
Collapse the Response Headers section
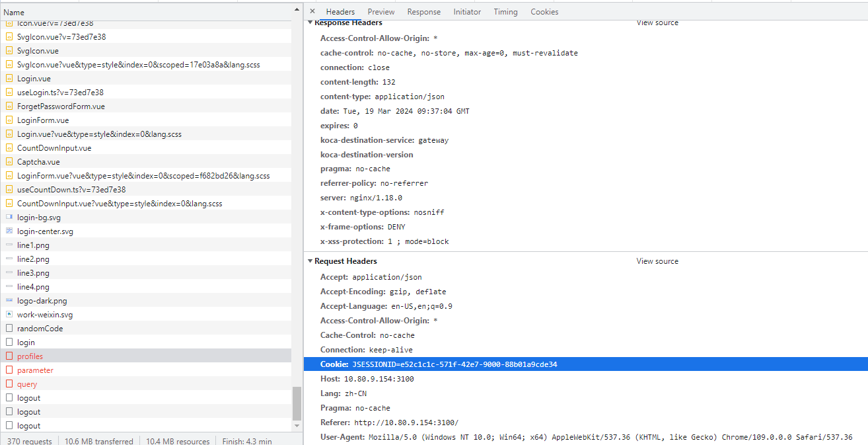pyautogui.click(x=311, y=23)
